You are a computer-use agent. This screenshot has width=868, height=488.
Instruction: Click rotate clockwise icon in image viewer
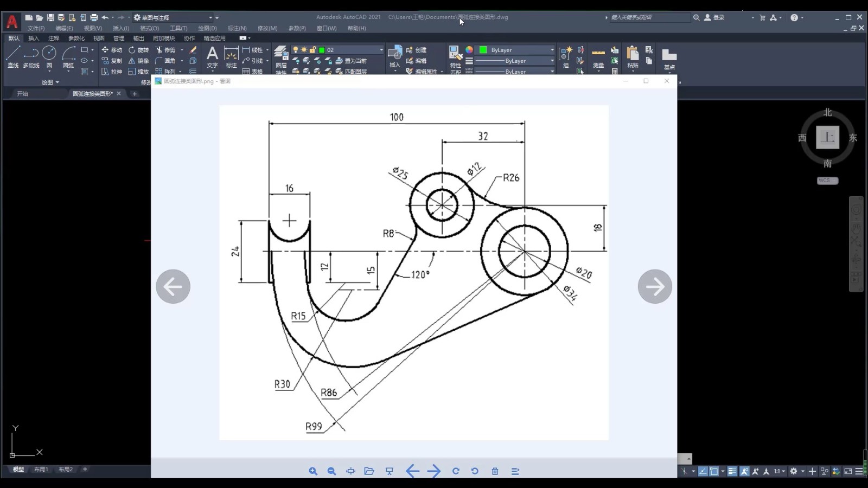tap(456, 471)
